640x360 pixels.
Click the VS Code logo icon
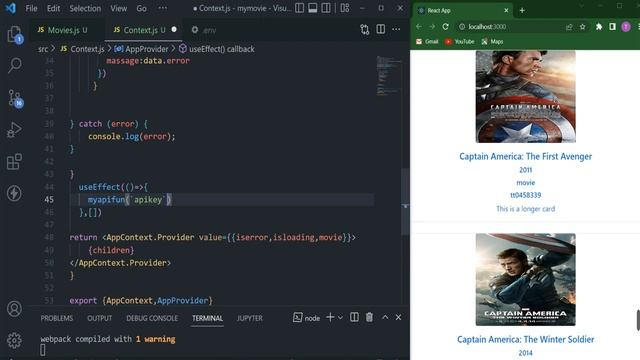(10, 8)
